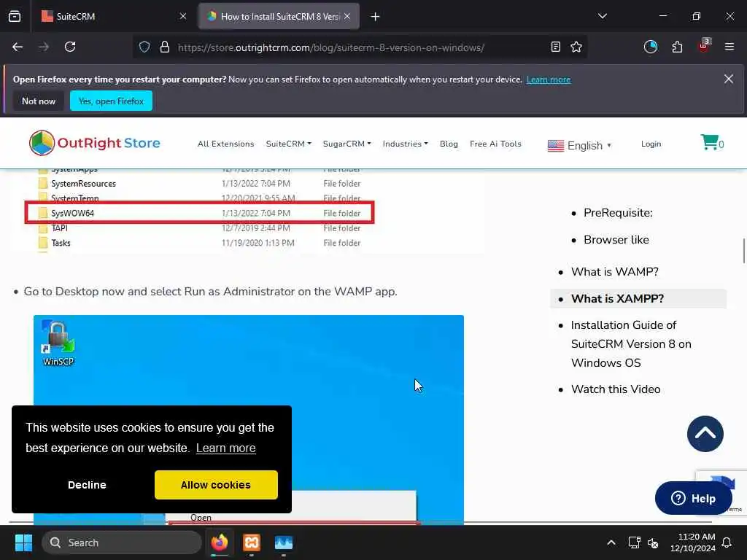Open the Blog menu item
The image size is (747, 560).
449,144
